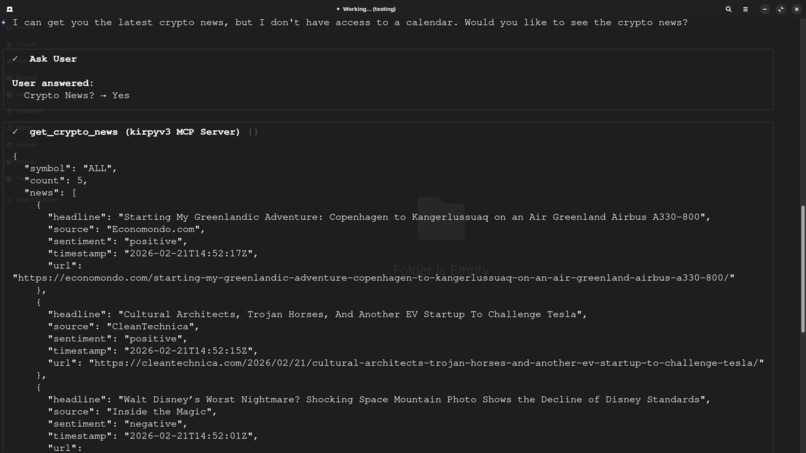Screen dimensions: 806x453
Task: Click the checkmark beside 'get_crypto_news'
Action: point(15,132)
